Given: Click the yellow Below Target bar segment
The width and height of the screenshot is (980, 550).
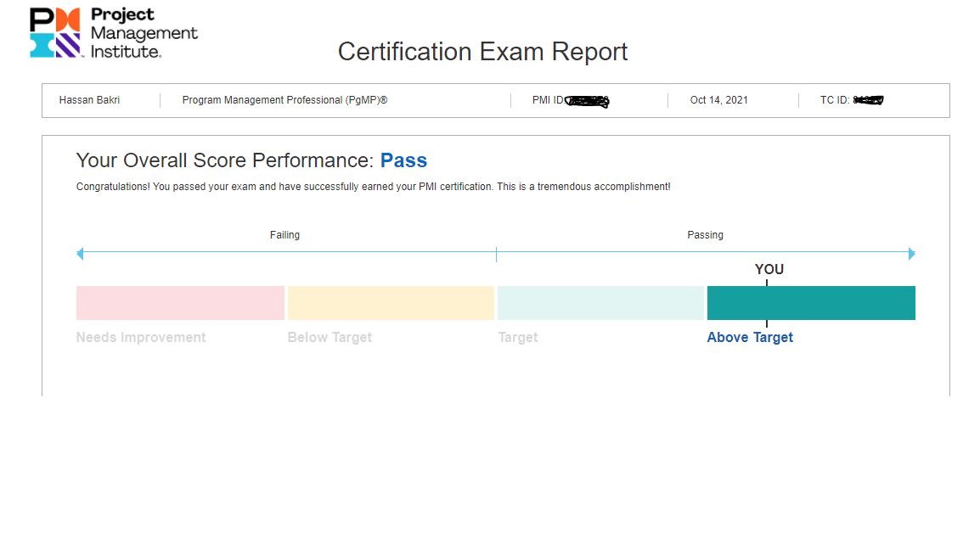Looking at the screenshot, I should pos(391,303).
